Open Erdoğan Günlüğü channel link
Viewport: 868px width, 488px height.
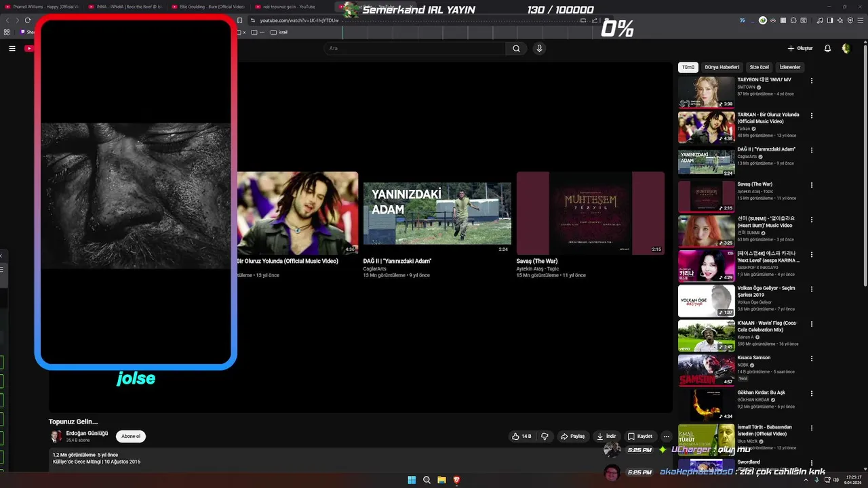point(87,433)
